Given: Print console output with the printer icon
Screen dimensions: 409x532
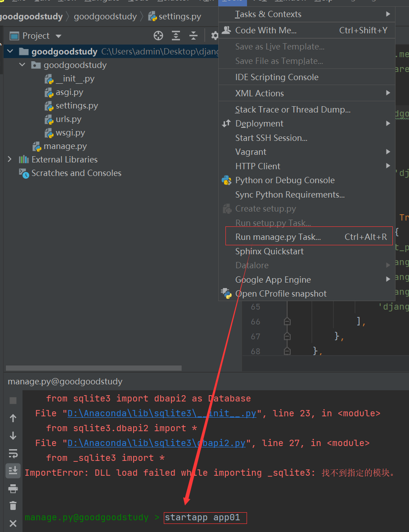Looking at the screenshot, I should (13, 488).
